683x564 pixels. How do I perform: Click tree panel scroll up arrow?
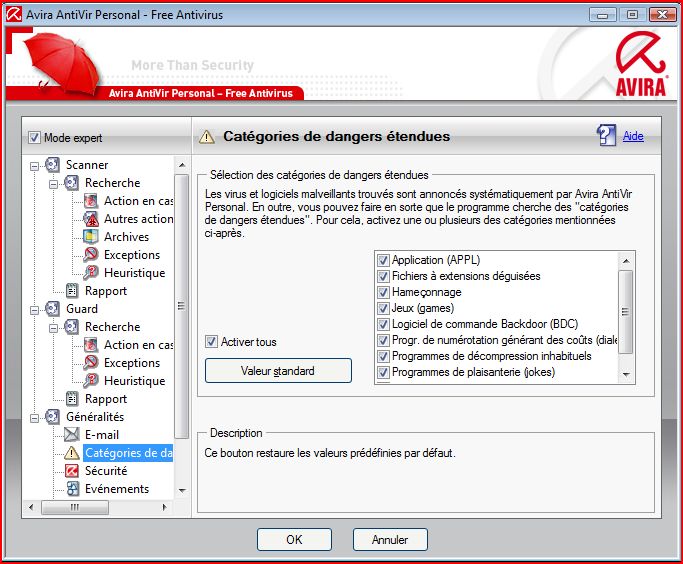tap(182, 165)
